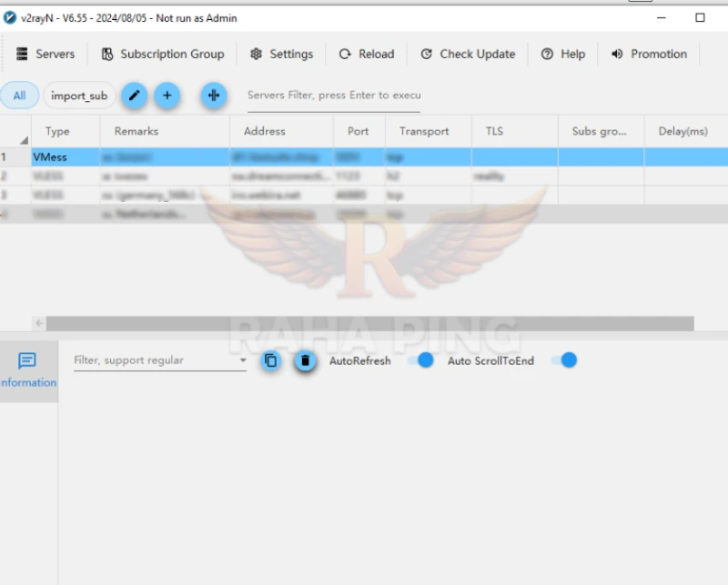
Task: Open the Help menu
Action: [x=563, y=55]
